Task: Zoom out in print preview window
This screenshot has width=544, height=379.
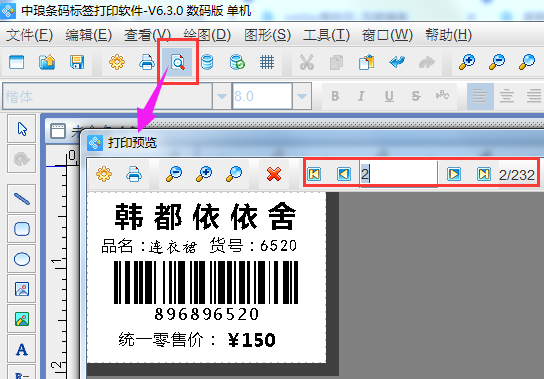Action: [174, 174]
